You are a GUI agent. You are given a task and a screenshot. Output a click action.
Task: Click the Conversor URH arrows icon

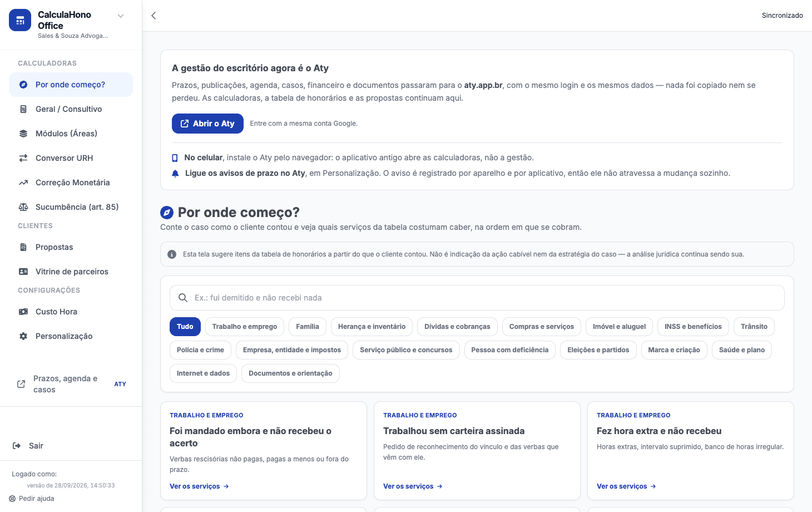coord(23,158)
